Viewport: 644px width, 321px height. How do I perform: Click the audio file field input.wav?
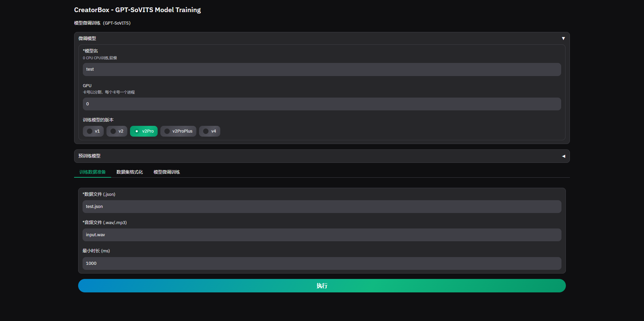click(x=322, y=235)
